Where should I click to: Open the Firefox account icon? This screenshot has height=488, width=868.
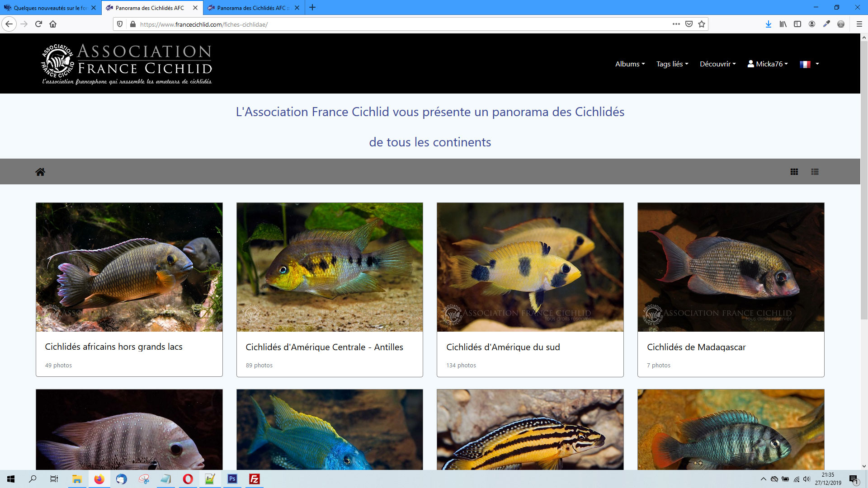[812, 24]
